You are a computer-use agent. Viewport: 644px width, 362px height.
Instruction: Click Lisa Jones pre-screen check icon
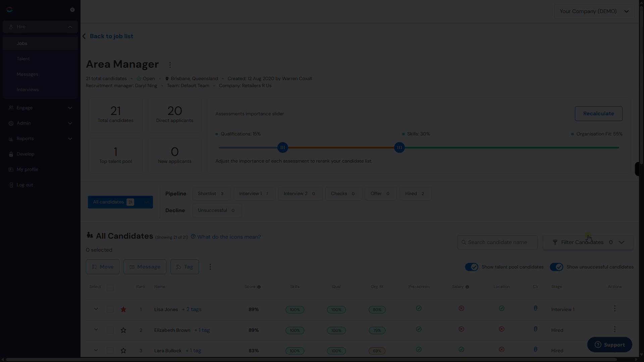419,308
